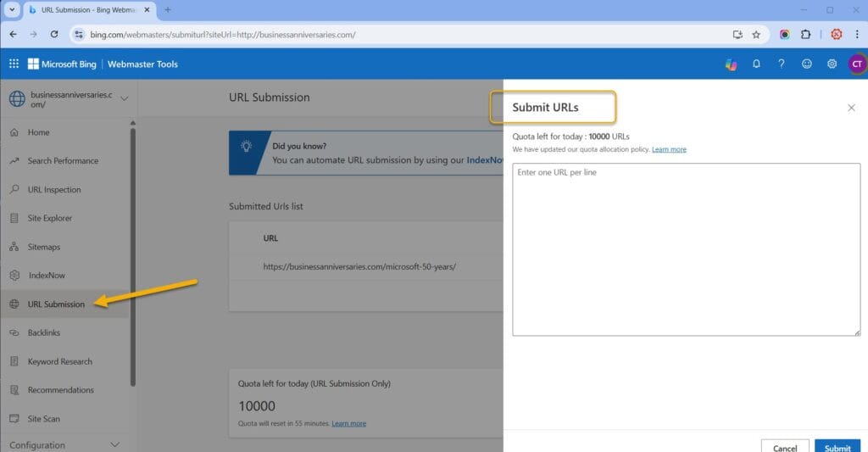Click the submitted microsoft-50-years URL
The width and height of the screenshot is (868, 452).
click(359, 266)
